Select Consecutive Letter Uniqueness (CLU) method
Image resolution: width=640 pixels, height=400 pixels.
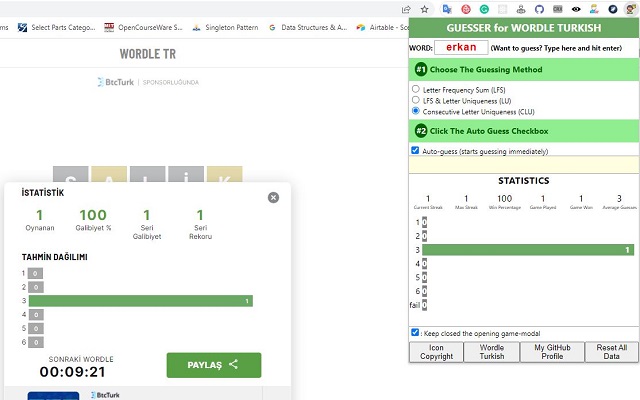(416, 111)
